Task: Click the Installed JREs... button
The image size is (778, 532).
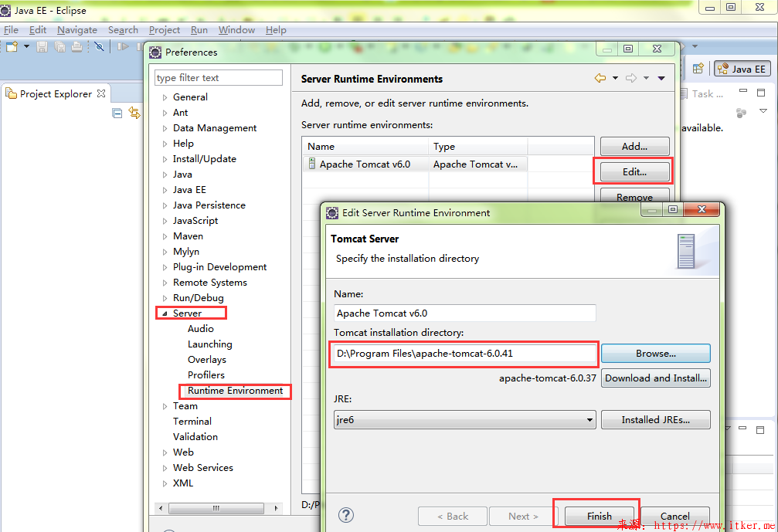Action: (x=655, y=419)
